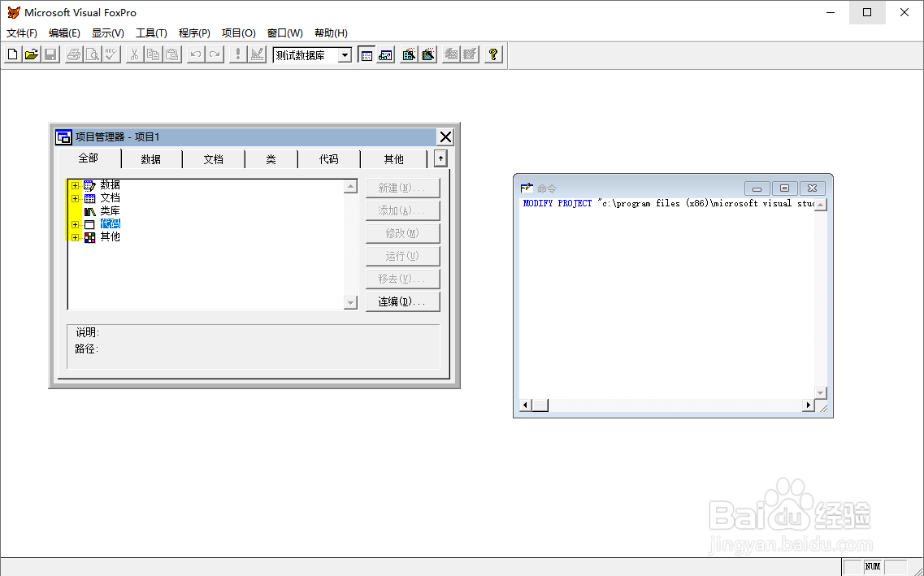The height and width of the screenshot is (576, 924).
Task: Click the 命令 window horizontal scroll thumb
Action: [x=540, y=405]
